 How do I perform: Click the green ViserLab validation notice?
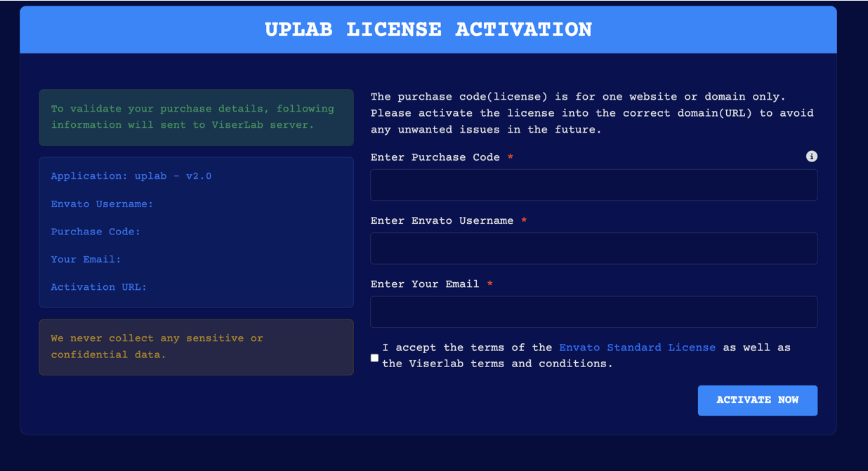196,117
